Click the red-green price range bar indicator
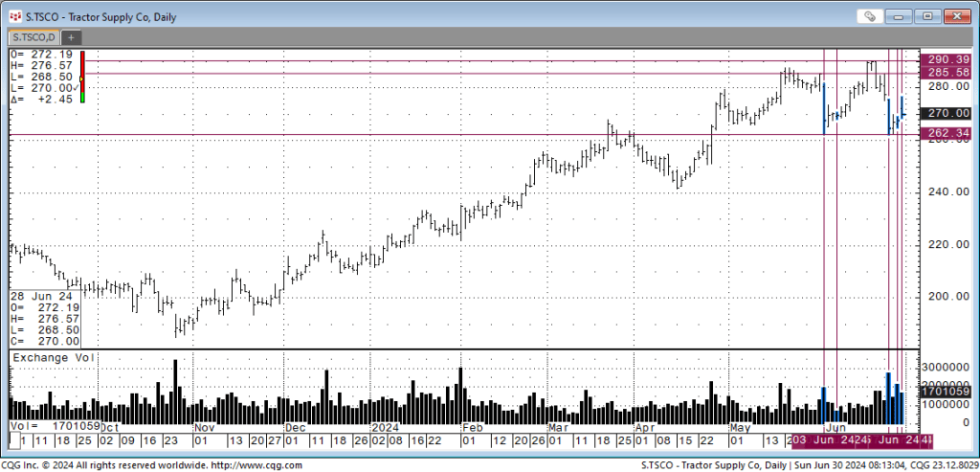 83,77
